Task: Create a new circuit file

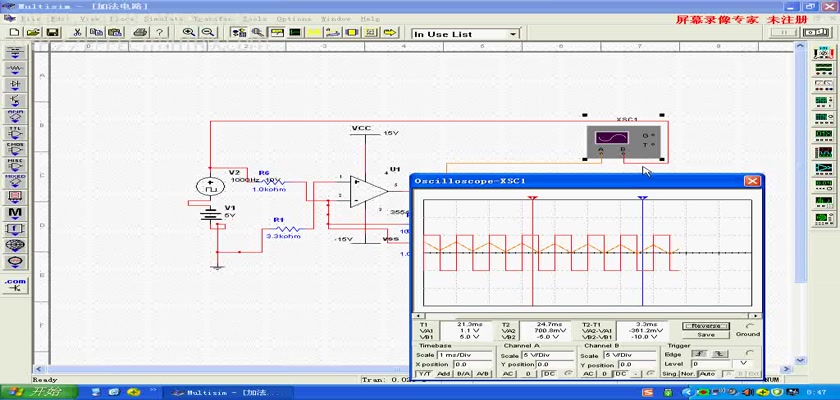Action: pos(14,33)
